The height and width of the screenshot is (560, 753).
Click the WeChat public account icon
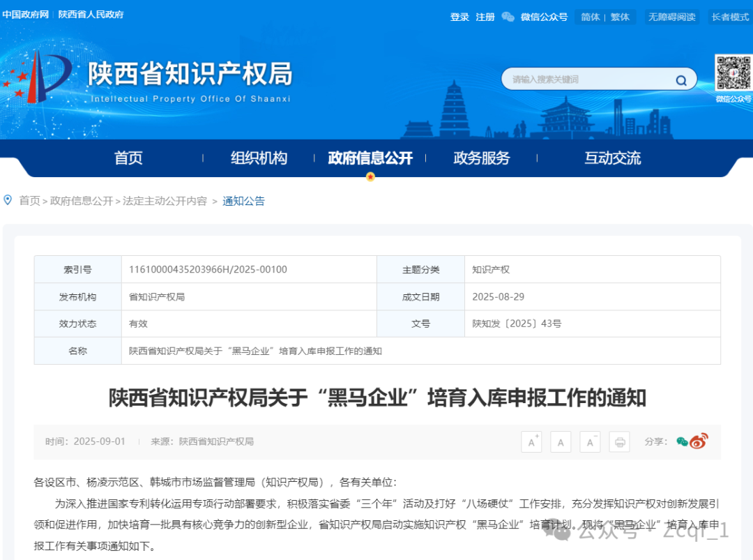click(x=506, y=17)
